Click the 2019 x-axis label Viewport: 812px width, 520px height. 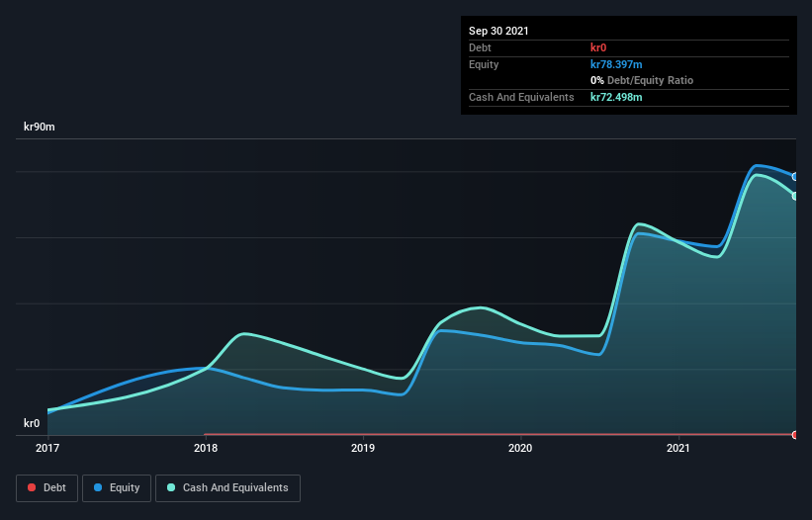363,448
